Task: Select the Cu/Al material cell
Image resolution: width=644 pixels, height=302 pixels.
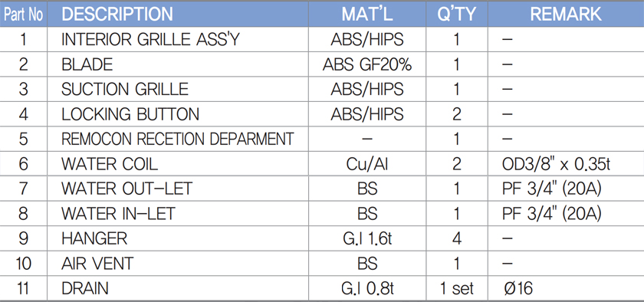Action: 367,164
